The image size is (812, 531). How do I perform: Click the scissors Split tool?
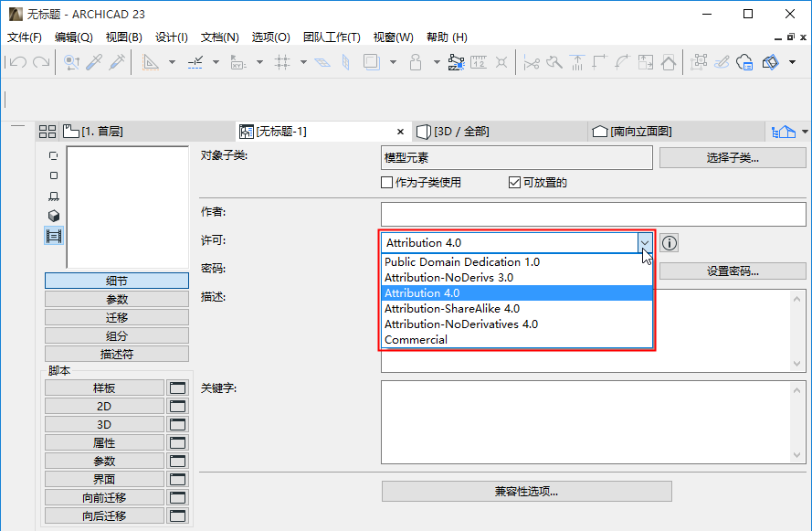click(532, 63)
